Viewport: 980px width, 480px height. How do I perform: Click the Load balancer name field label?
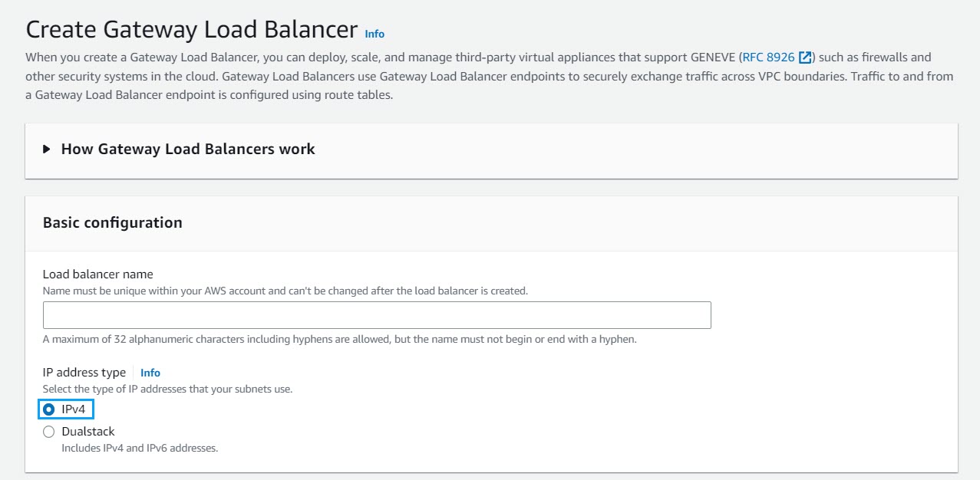(98, 274)
